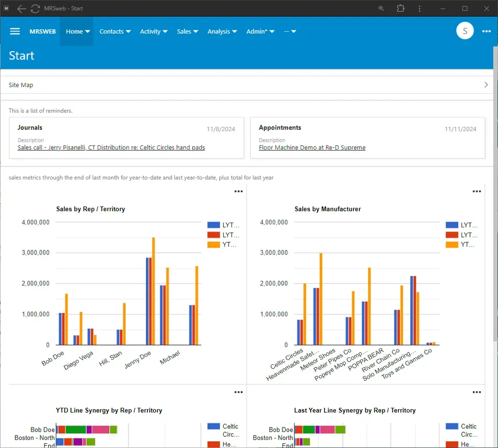Screen dimensions: 498x448
Task: Click the Jenny Doe orange bar in Sales by Rep
Action: pos(153,291)
